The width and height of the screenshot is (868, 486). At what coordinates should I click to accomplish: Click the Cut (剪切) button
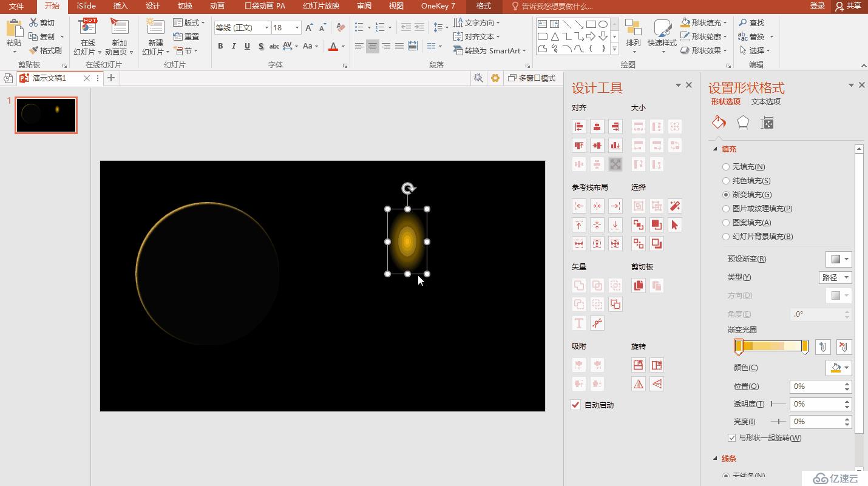pos(42,22)
